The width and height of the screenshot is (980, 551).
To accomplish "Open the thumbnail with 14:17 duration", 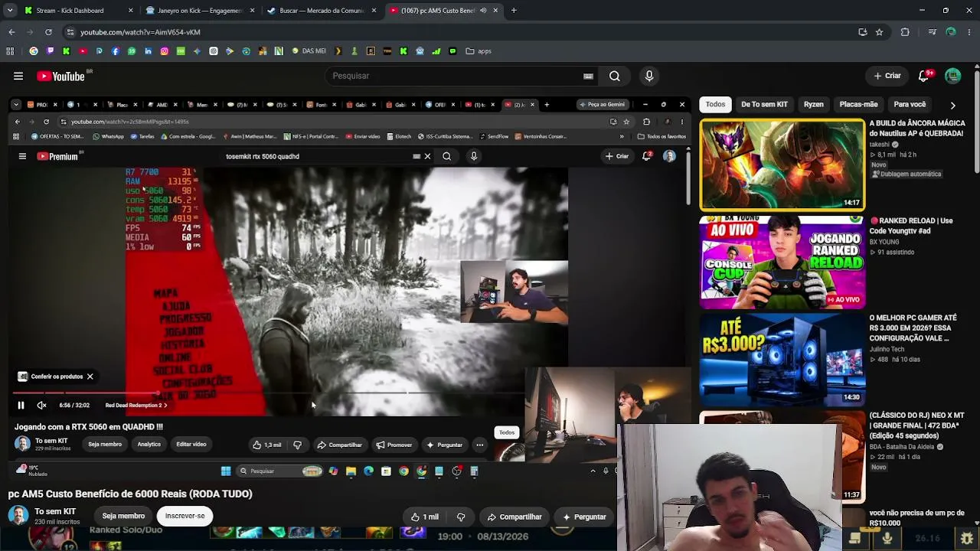I will click(782, 165).
